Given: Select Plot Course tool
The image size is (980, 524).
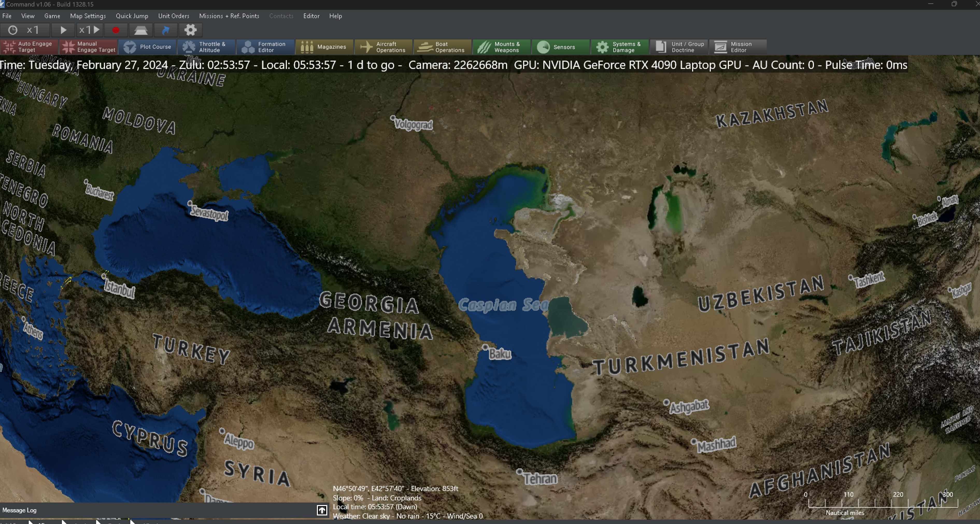Looking at the screenshot, I should 148,47.
